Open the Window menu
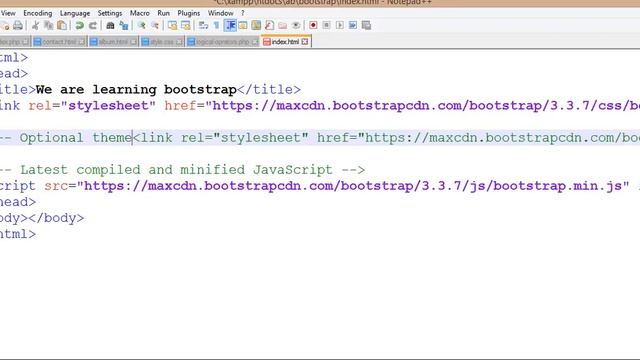Image resolution: width=640 pixels, height=360 pixels. (x=220, y=13)
